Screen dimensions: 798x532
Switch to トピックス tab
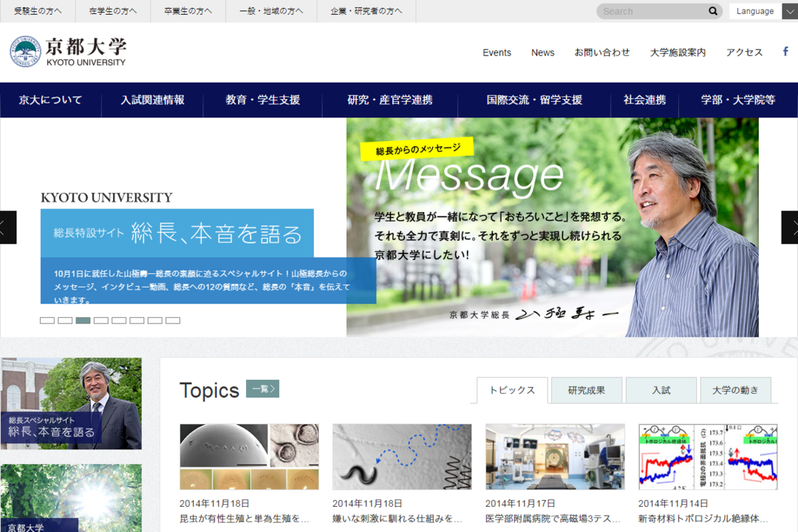(x=512, y=390)
